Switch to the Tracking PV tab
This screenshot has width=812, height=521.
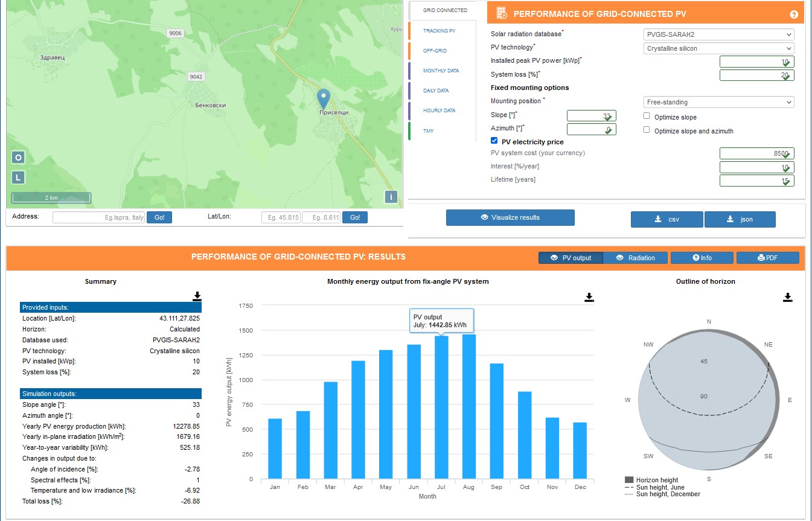tap(439, 31)
